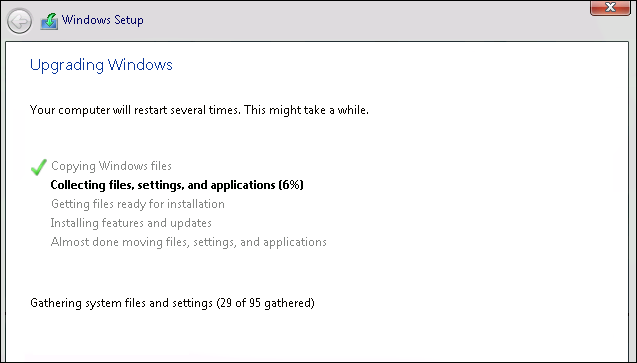
Task: Click the Almost done moving files step
Action: coord(188,242)
